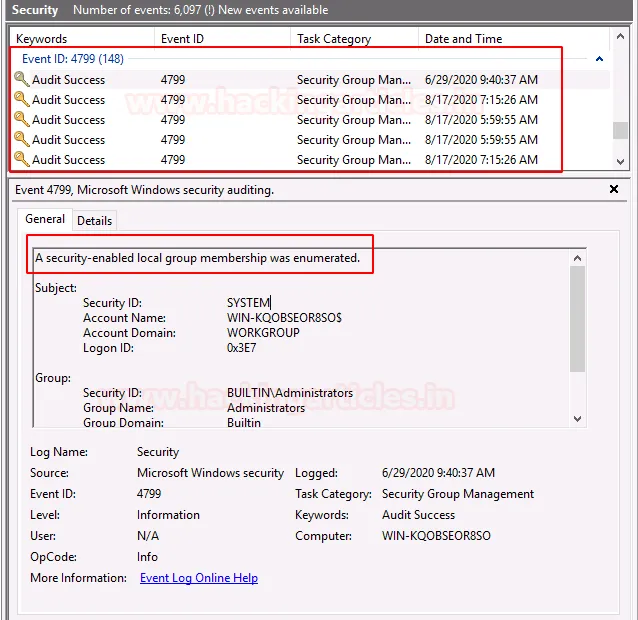The image size is (638, 620).
Task: Click the key icon in the fourth event row
Action: pos(21,139)
